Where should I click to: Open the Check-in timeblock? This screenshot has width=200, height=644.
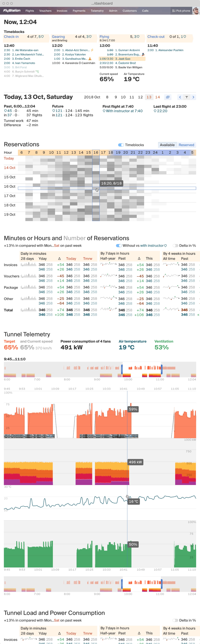click(x=11, y=36)
